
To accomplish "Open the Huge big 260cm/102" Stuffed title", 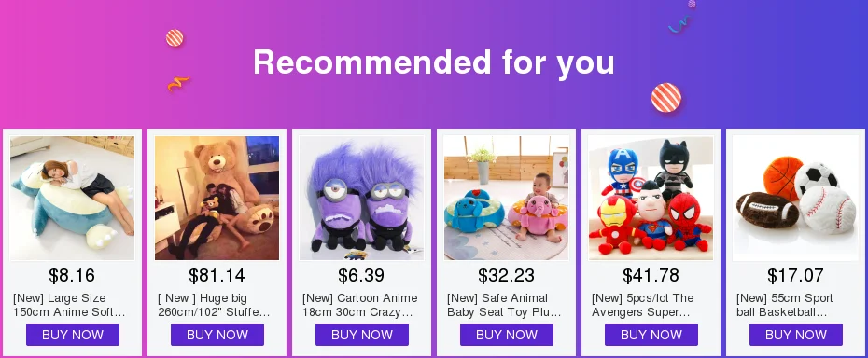I will click(x=214, y=305).
